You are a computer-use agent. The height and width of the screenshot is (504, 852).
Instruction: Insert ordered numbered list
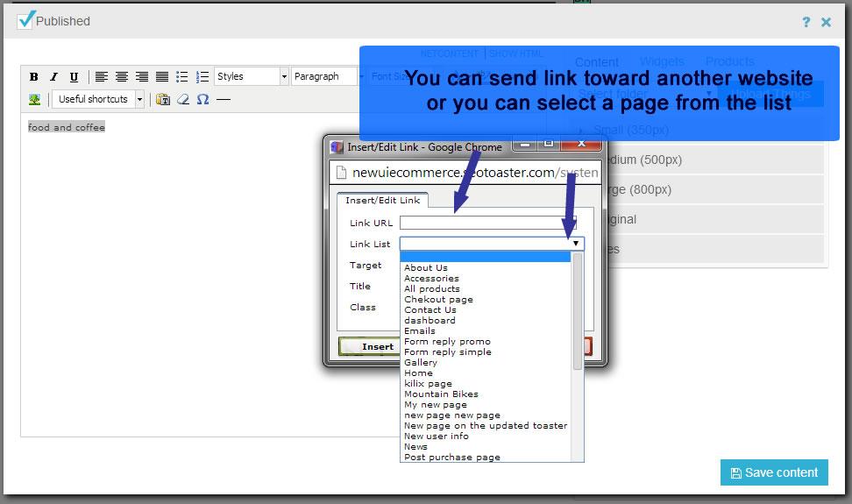pyautogui.click(x=202, y=76)
